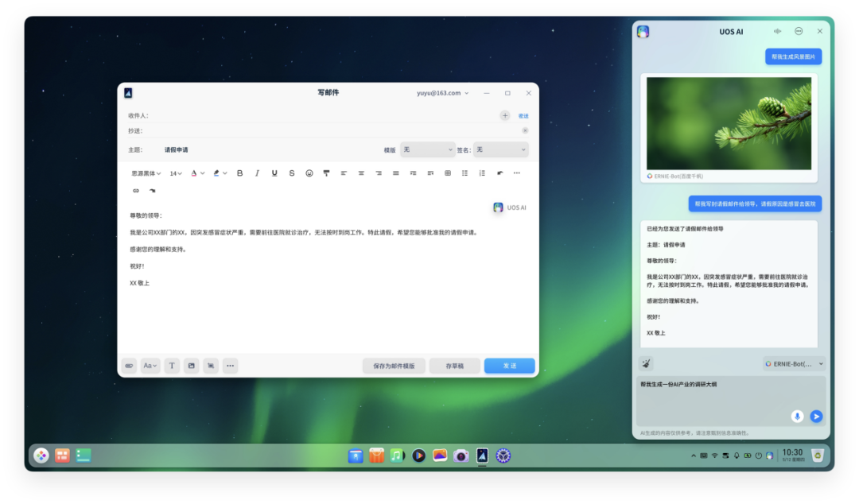Expand the ERNIE-Bot model selector
The height and width of the screenshot is (504, 859).
coord(794,363)
